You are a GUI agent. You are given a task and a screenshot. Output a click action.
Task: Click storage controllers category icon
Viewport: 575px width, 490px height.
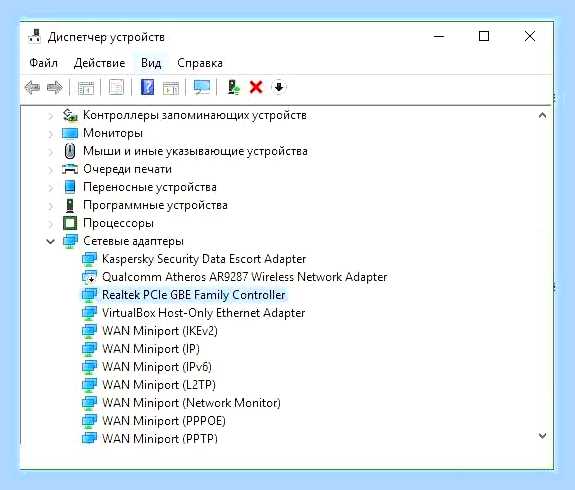(x=70, y=115)
